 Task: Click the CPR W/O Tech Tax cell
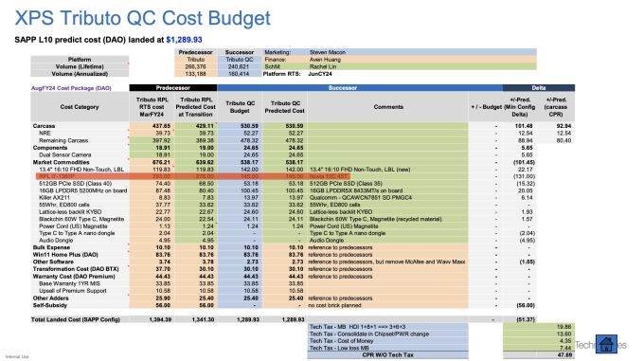387,355
